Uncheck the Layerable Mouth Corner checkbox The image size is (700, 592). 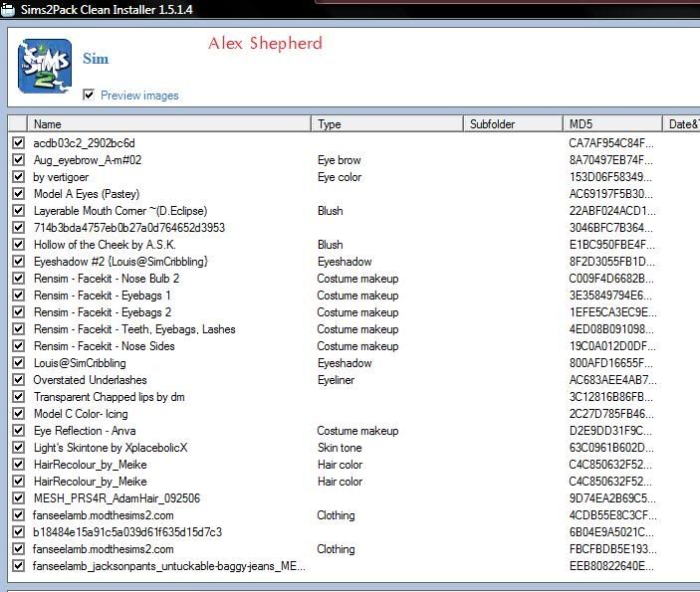coord(18,211)
